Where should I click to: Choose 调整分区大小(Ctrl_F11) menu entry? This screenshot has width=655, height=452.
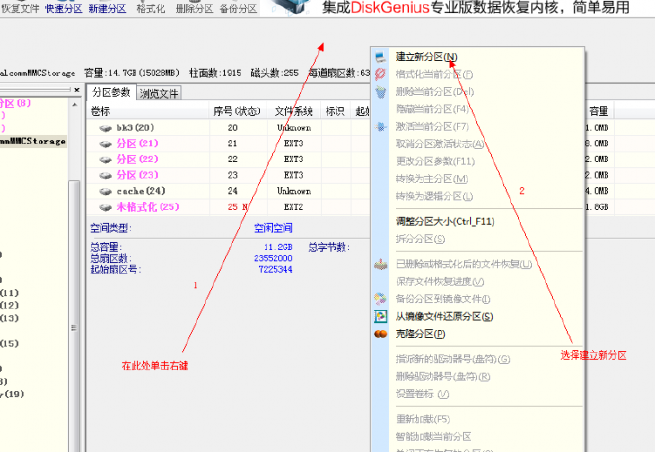coord(445,221)
